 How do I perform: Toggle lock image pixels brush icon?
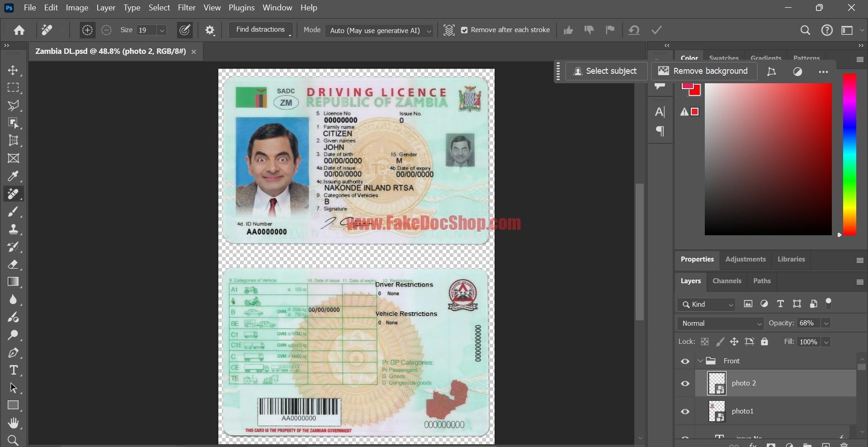(x=720, y=342)
